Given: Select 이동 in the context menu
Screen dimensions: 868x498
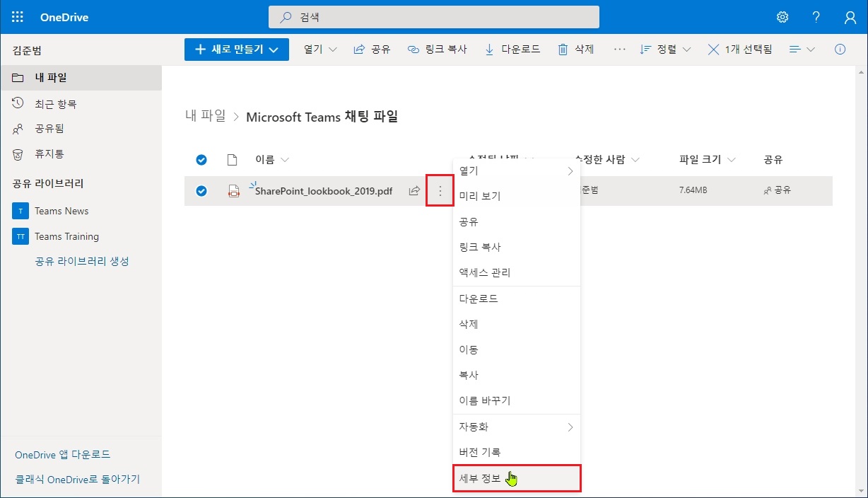Looking at the screenshot, I should [x=516, y=349].
